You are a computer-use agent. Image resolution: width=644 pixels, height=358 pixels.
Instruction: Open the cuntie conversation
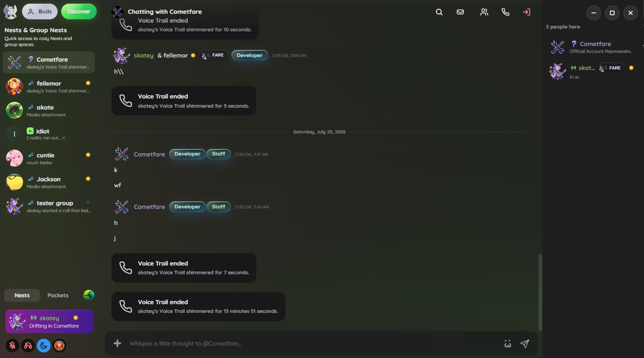[x=49, y=158]
